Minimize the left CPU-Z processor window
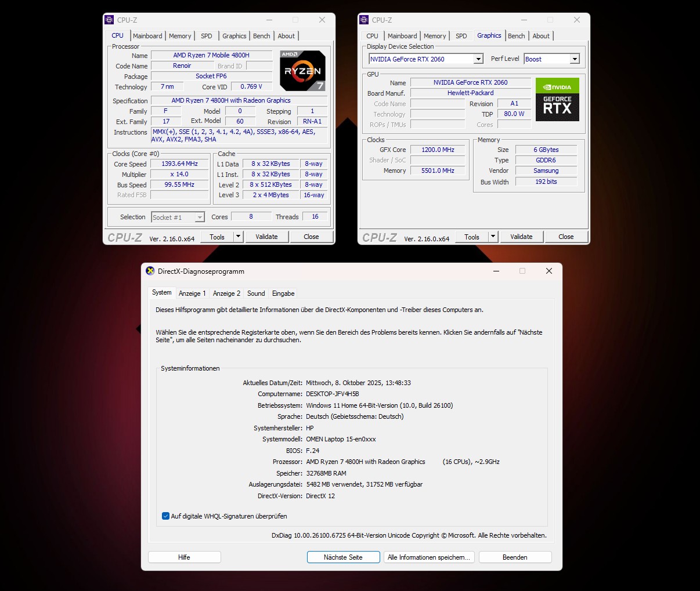 point(269,20)
